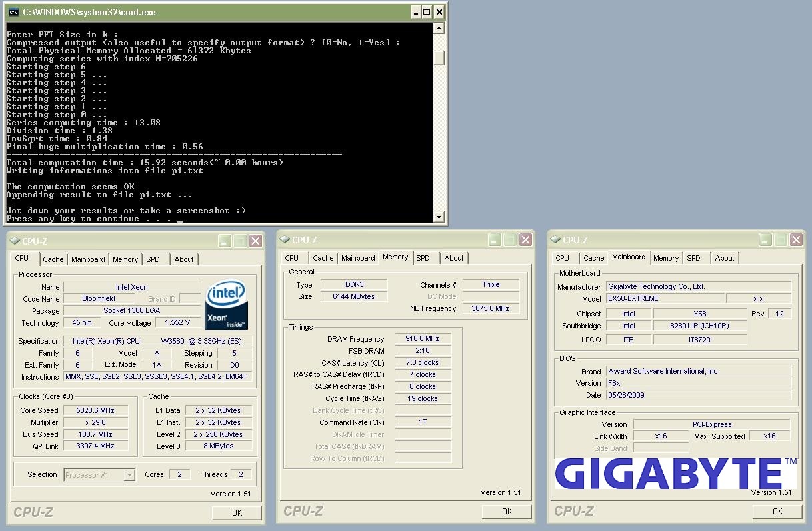Click the Core Speed value 5328.6 MHz
812x531 pixels.
tap(96, 410)
